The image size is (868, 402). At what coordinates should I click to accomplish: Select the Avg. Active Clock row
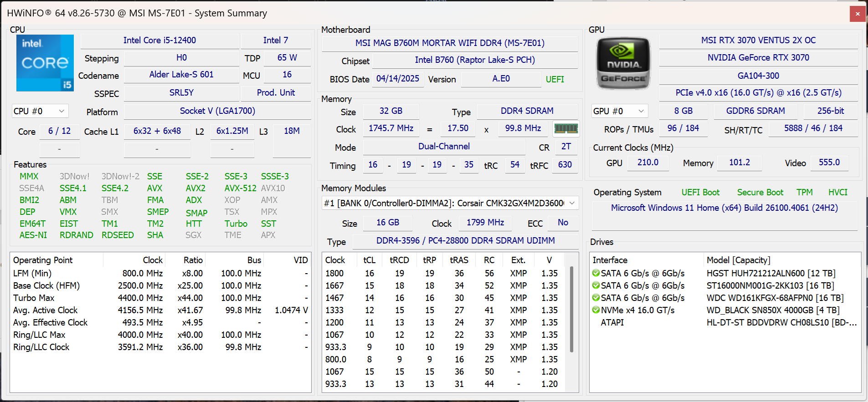pos(160,310)
